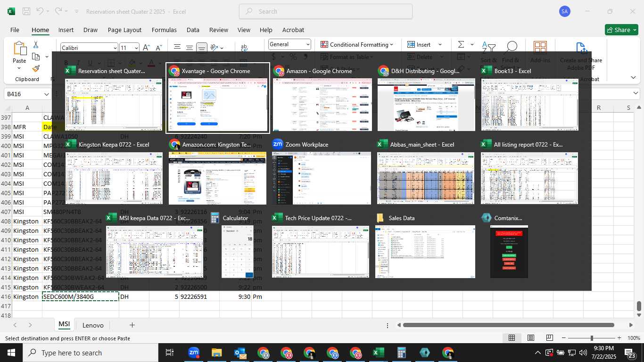
Task: Select the Format Painter brush icon
Action: click(x=36, y=68)
